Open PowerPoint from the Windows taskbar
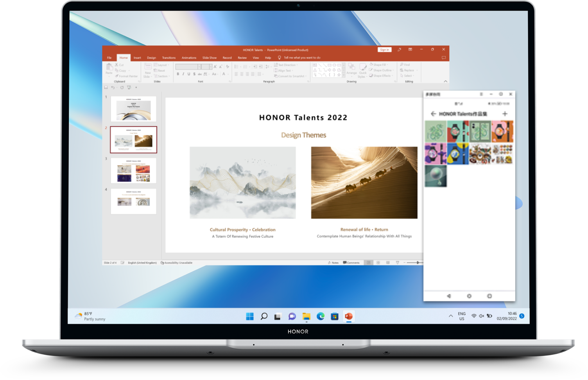Viewport: 588px width, 380px height. [x=349, y=316]
